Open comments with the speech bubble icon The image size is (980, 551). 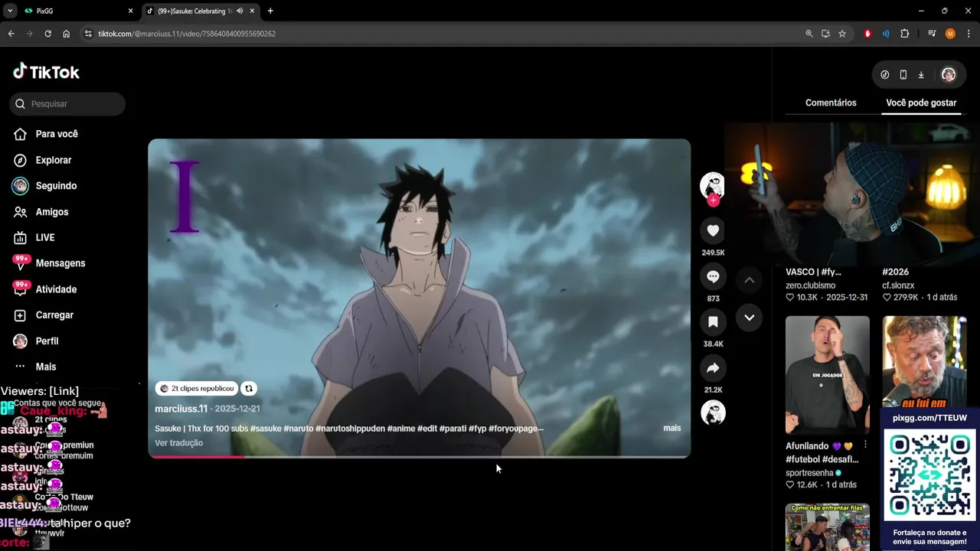(x=713, y=276)
